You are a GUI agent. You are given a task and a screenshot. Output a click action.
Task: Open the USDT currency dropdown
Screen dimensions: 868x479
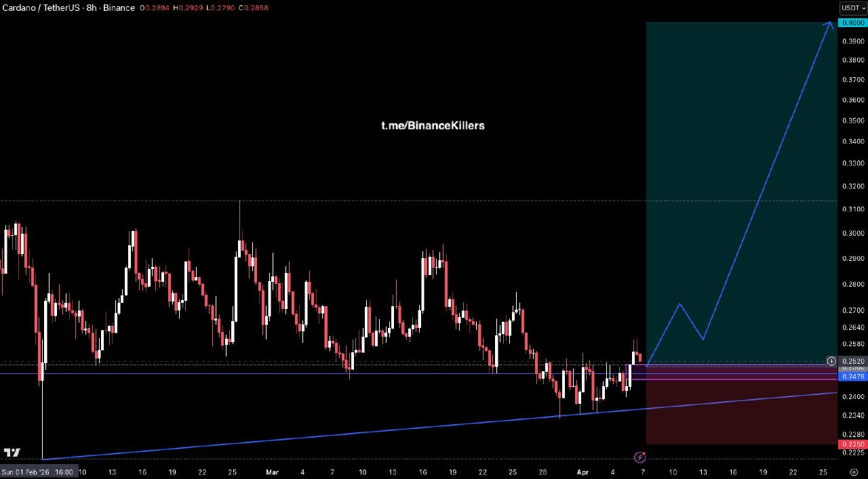click(852, 8)
